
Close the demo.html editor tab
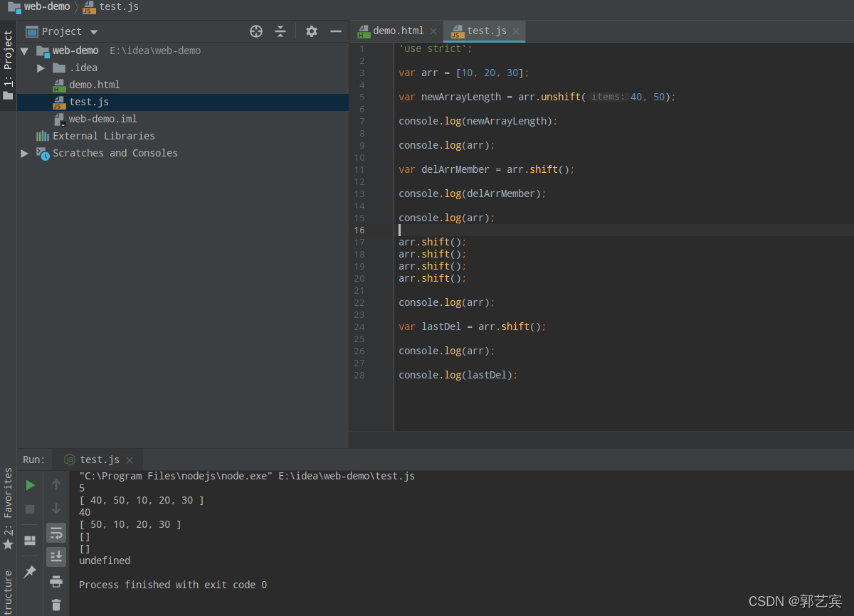coord(433,31)
